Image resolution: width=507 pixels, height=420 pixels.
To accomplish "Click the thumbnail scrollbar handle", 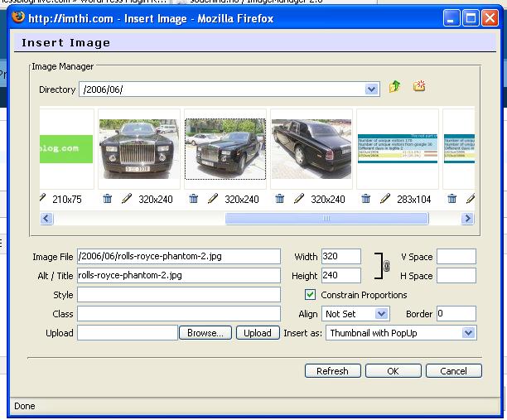I will point(327,218).
